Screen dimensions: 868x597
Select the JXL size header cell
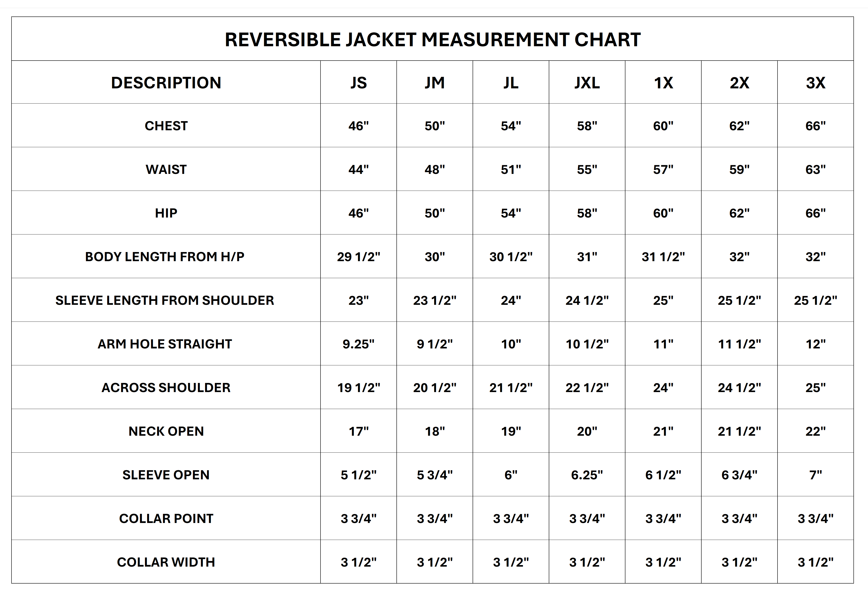[587, 83]
